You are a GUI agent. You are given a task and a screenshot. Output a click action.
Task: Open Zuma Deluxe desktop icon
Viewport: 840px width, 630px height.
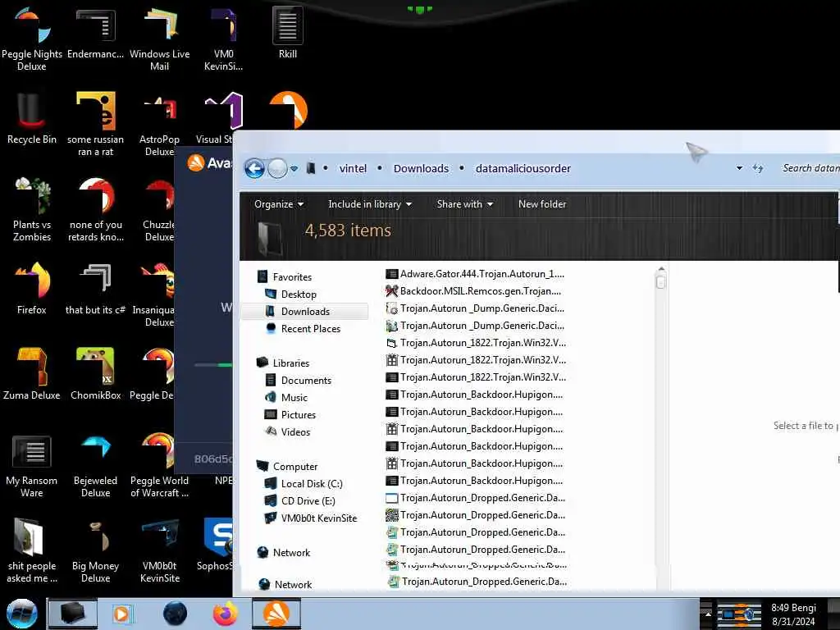(32, 373)
